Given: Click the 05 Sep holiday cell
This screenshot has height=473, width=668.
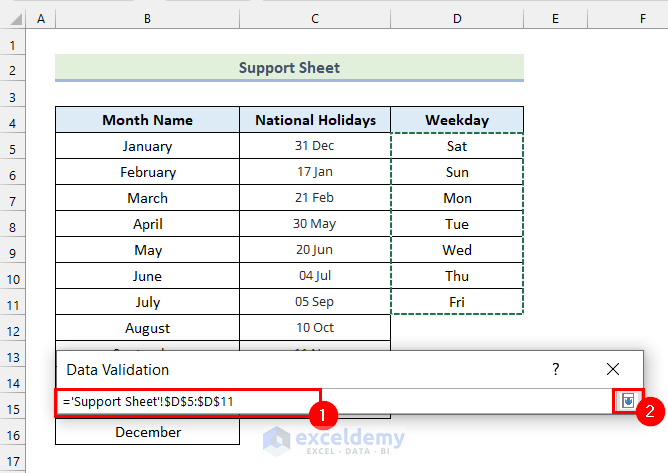Looking at the screenshot, I should click(x=315, y=302).
